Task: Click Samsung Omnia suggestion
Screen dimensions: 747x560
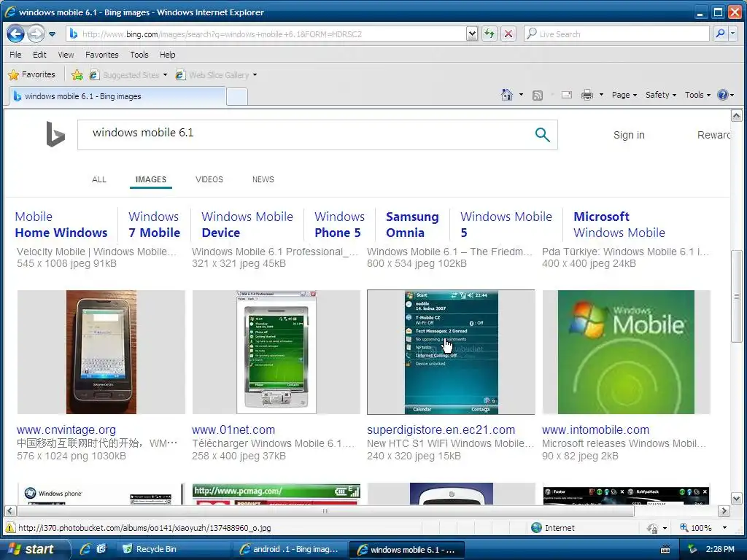Action: [x=412, y=225]
